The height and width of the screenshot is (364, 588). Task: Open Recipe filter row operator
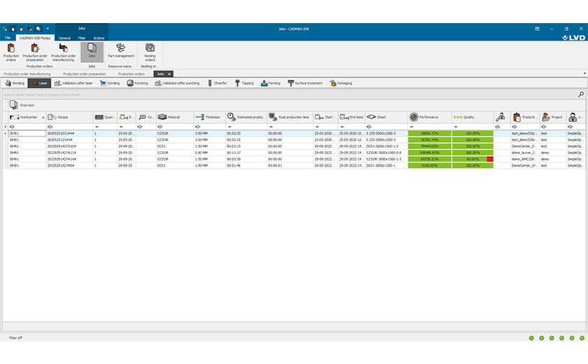[x=50, y=127]
